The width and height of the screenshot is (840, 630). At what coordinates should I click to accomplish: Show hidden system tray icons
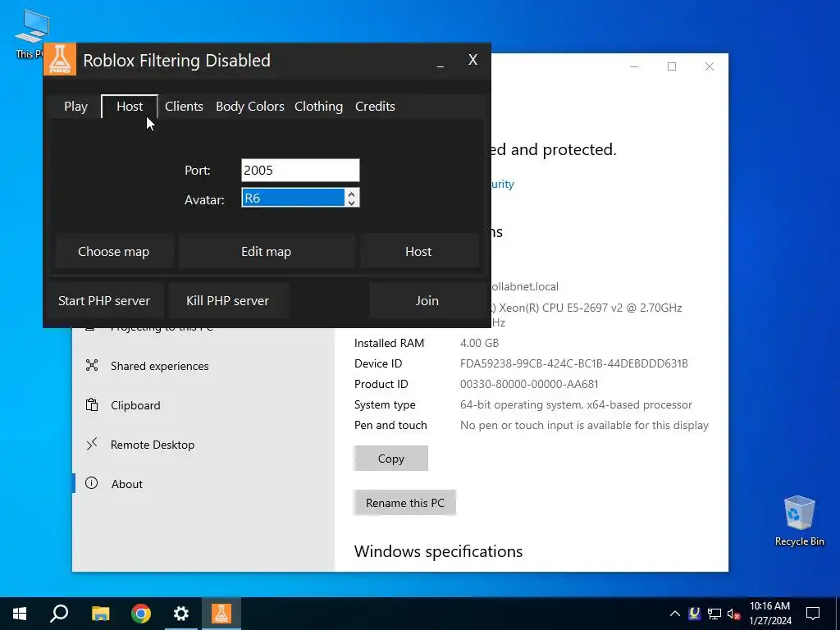[675, 614]
